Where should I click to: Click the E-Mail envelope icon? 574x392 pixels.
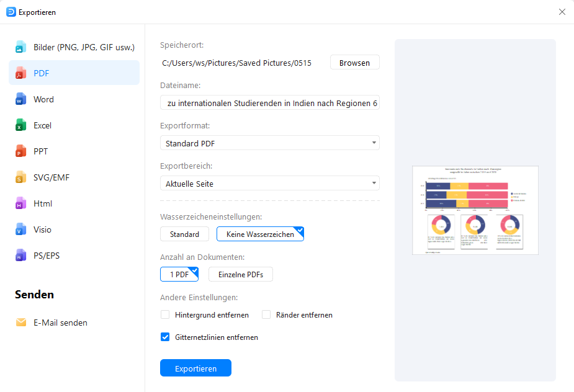(x=21, y=323)
